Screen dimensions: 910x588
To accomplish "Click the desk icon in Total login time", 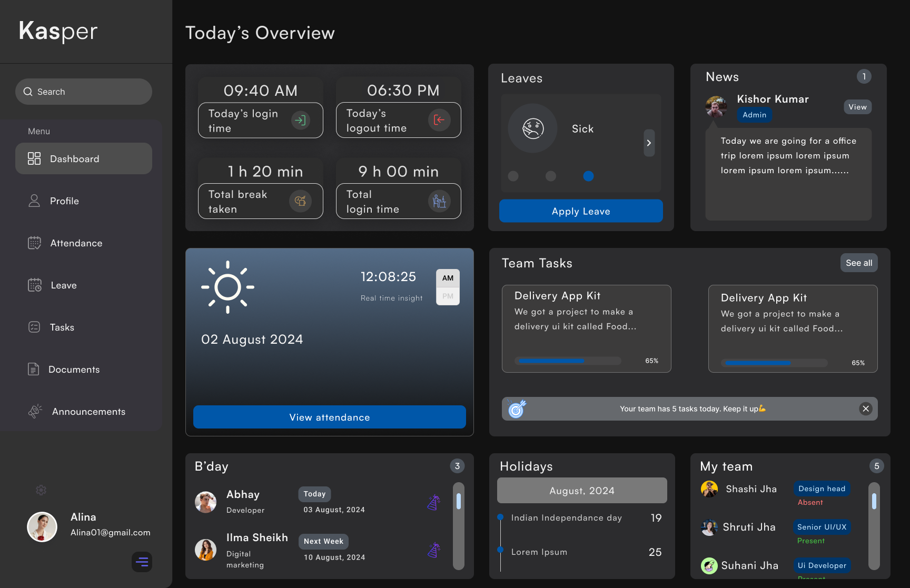I will click(x=439, y=201).
